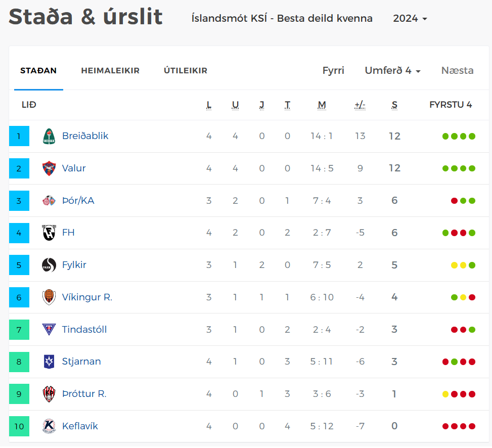Click the Fylkir team crest icon
The height and width of the screenshot is (448, 492).
pyautogui.click(x=49, y=265)
